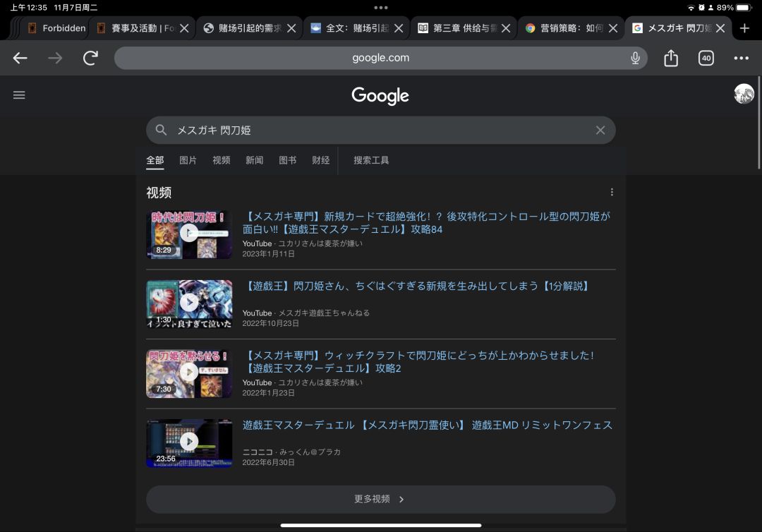
Task: Select the 财经 search filter
Action: point(321,160)
